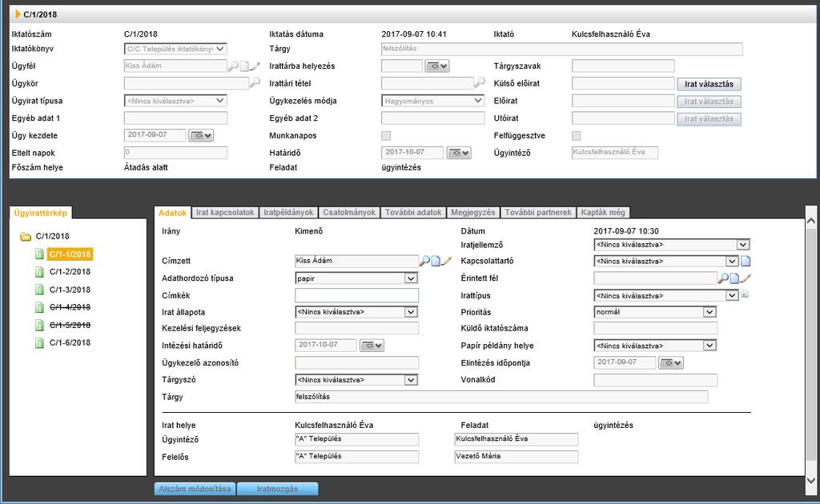Click the edit pencil icon beside Ügyfél

pos(255,66)
